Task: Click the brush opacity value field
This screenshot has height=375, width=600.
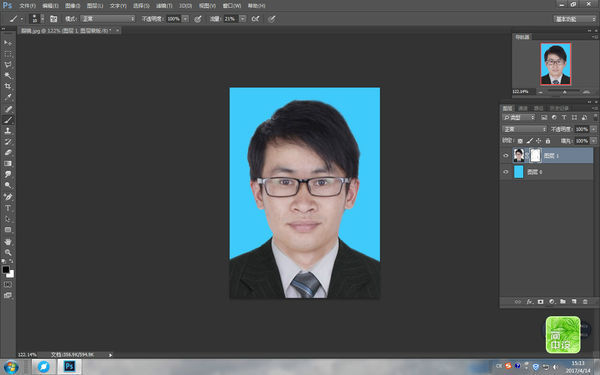Action: pos(173,19)
